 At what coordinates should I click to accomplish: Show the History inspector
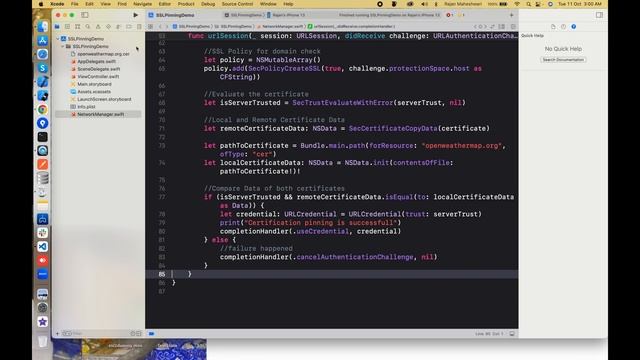coord(563,27)
